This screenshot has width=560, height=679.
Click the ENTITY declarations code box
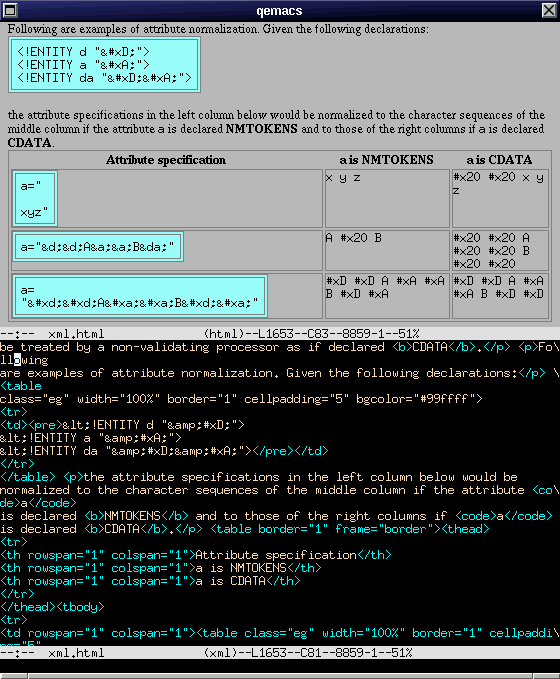coord(104,65)
